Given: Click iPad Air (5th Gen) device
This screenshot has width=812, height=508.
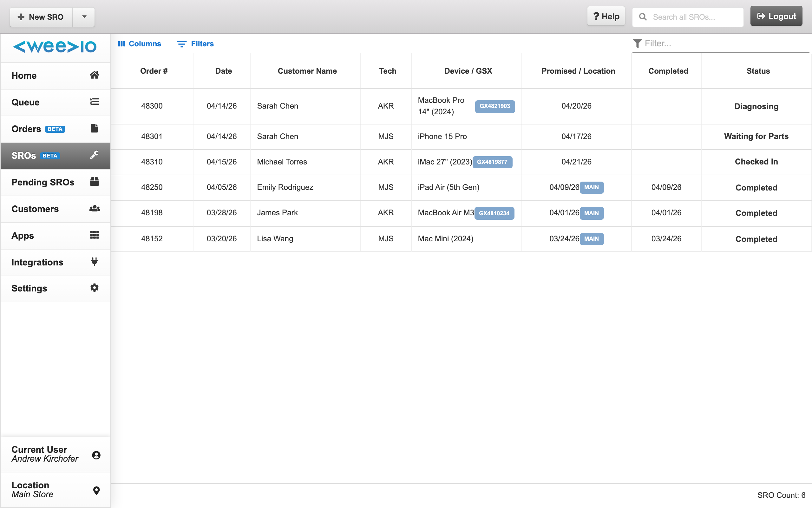Looking at the screenshot, I should (x=448, y=187).
